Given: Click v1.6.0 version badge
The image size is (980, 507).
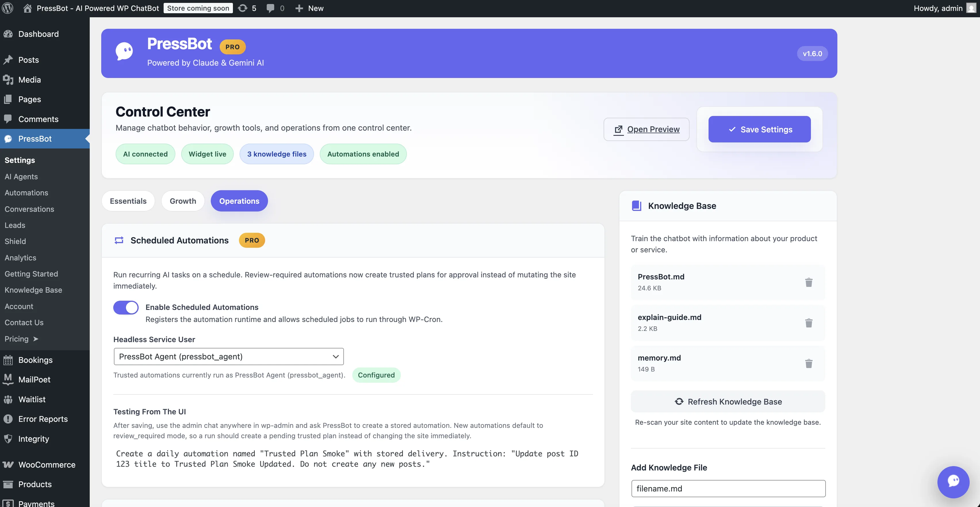Looking at the screenshot, I should tap(812, 54).
